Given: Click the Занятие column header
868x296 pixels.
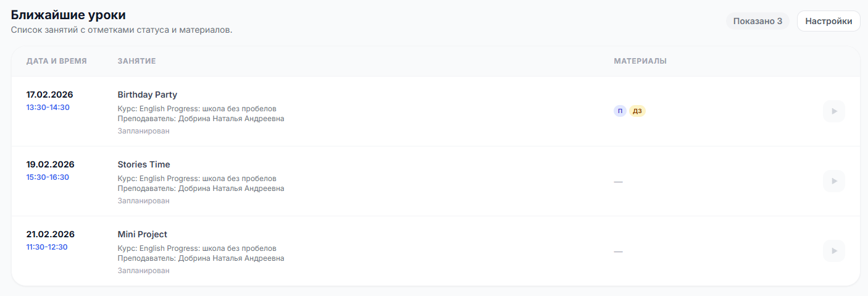Looking at the screenshot, I should (136, 61).
